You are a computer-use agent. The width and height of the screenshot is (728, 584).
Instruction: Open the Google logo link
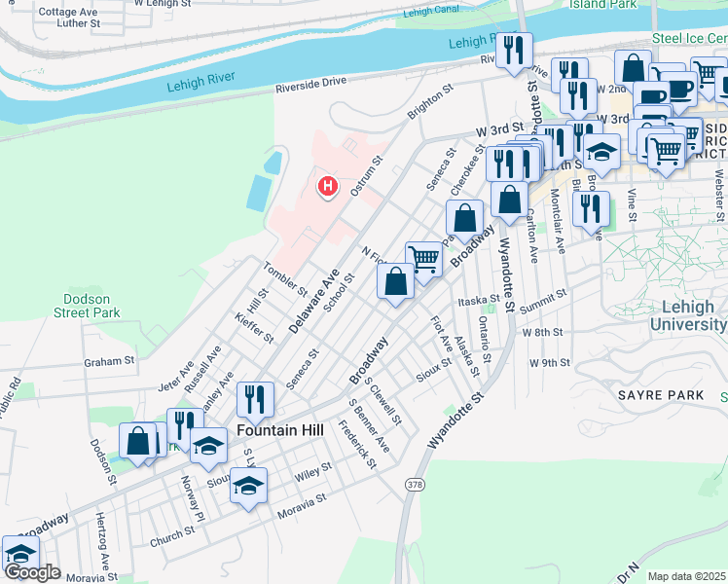31,572
